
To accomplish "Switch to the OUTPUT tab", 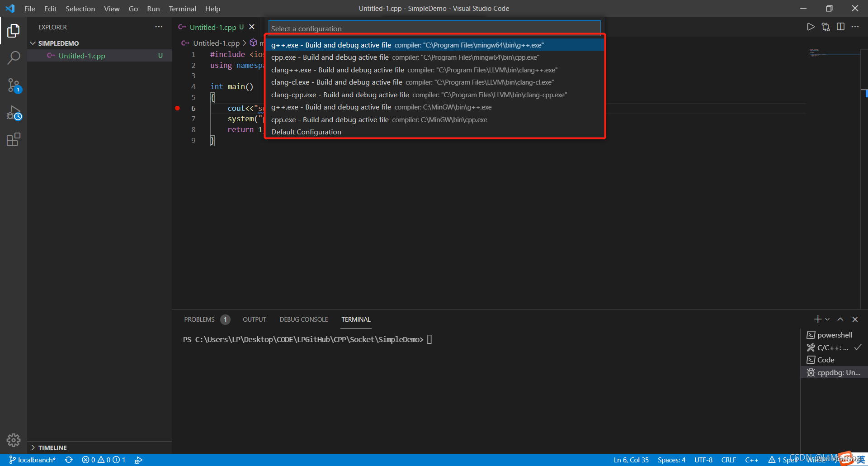I will (x=254, y=319).
